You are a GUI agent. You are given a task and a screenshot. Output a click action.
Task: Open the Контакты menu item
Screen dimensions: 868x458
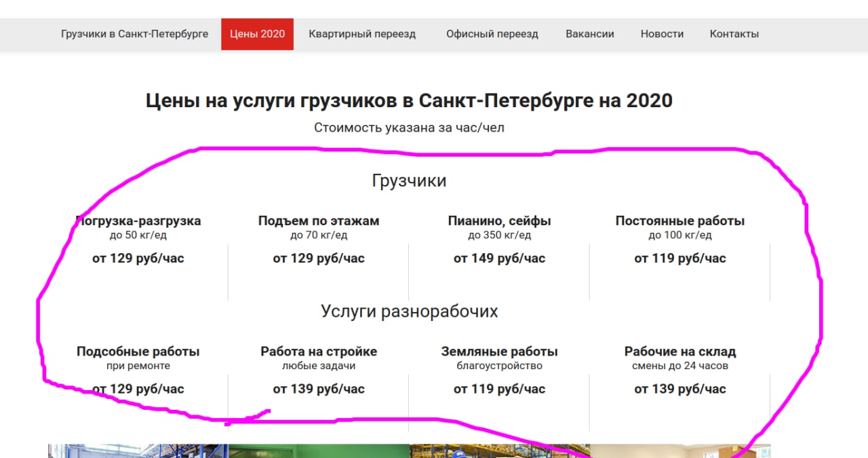coord(734,34)
